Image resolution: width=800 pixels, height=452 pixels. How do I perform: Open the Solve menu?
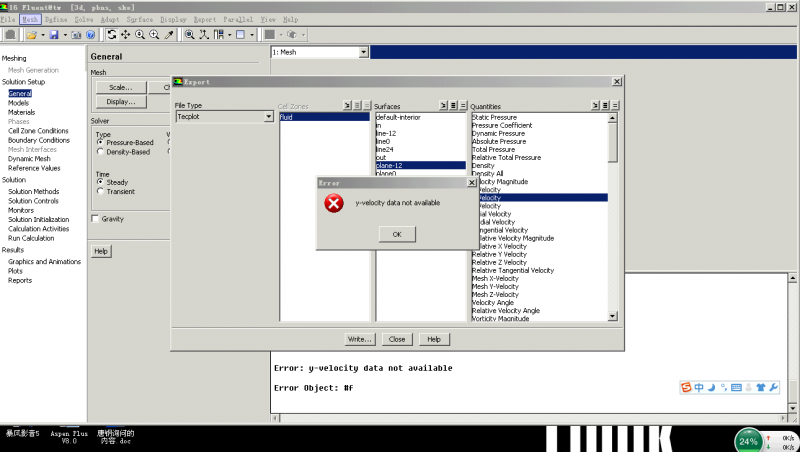[x=84, y=19]
